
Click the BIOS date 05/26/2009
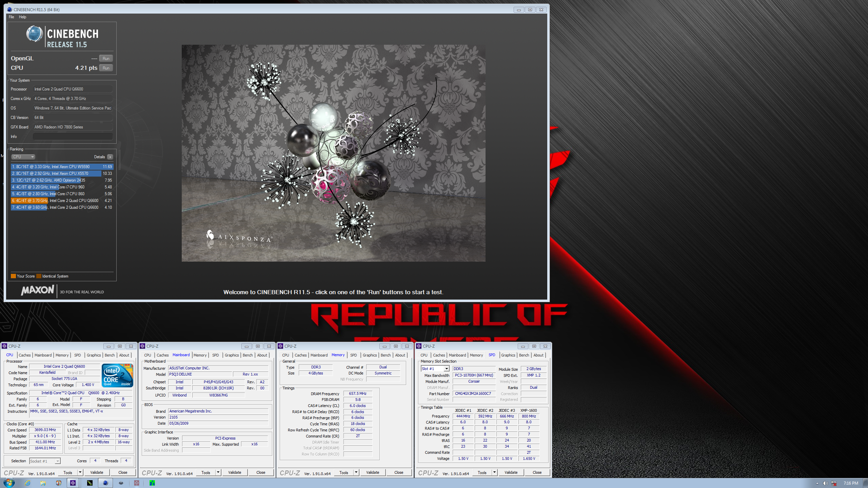click(x=218, y=423)
